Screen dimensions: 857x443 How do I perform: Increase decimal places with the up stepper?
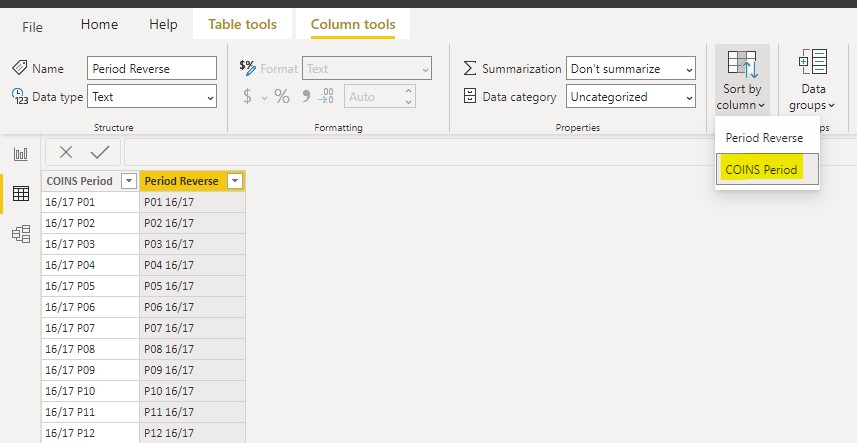[408, 91]
